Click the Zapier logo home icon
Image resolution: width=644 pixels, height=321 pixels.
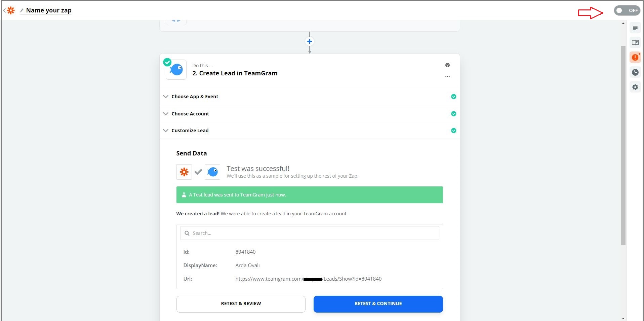click(11, 10)
